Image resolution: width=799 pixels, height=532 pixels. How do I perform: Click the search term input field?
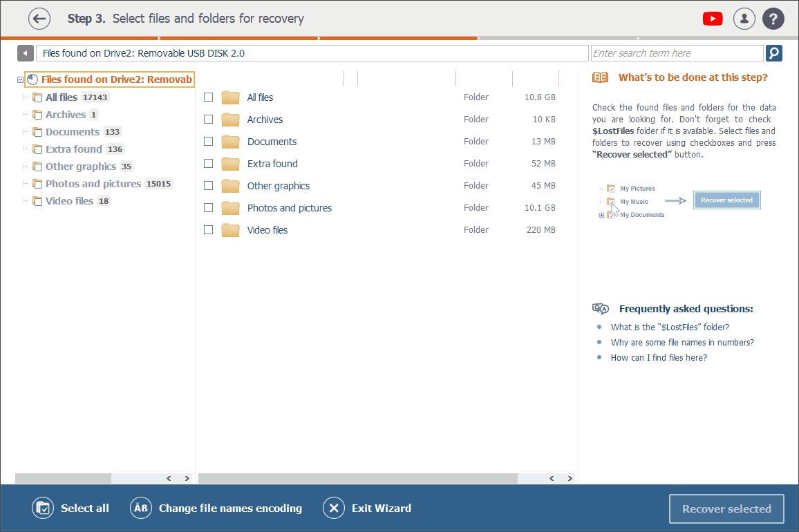pos(676,53)
